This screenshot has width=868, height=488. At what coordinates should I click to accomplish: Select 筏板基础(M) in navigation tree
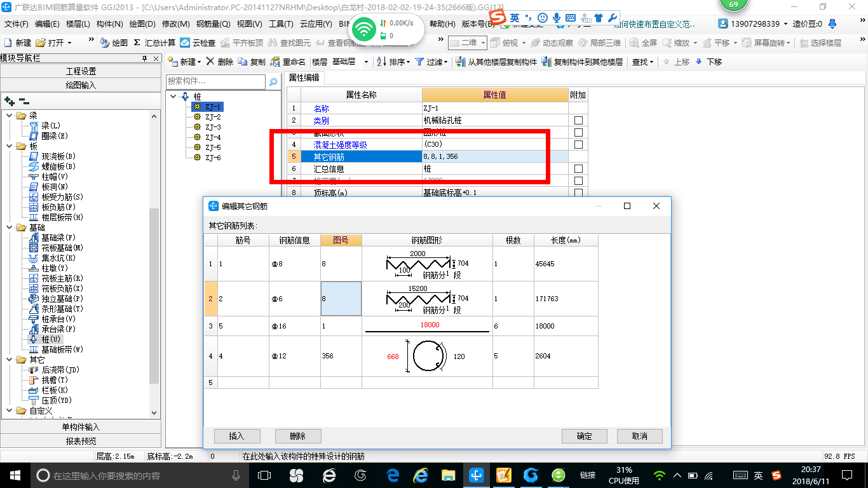pos(62,248)
